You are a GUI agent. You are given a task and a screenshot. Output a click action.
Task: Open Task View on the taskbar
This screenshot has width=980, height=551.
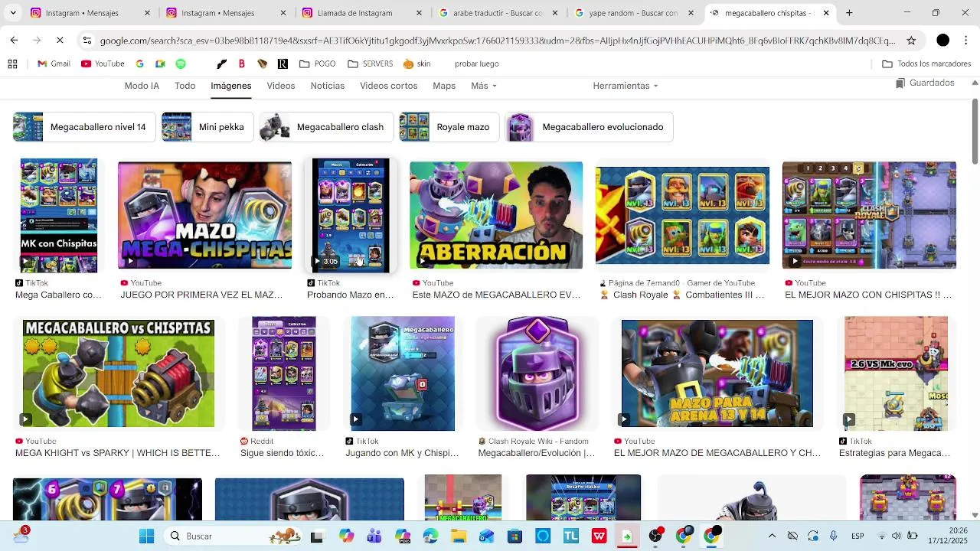tap(316, 536)
